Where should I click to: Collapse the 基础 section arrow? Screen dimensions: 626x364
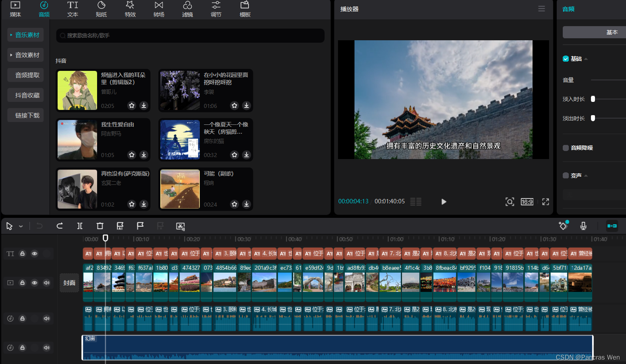pos(586,59)
